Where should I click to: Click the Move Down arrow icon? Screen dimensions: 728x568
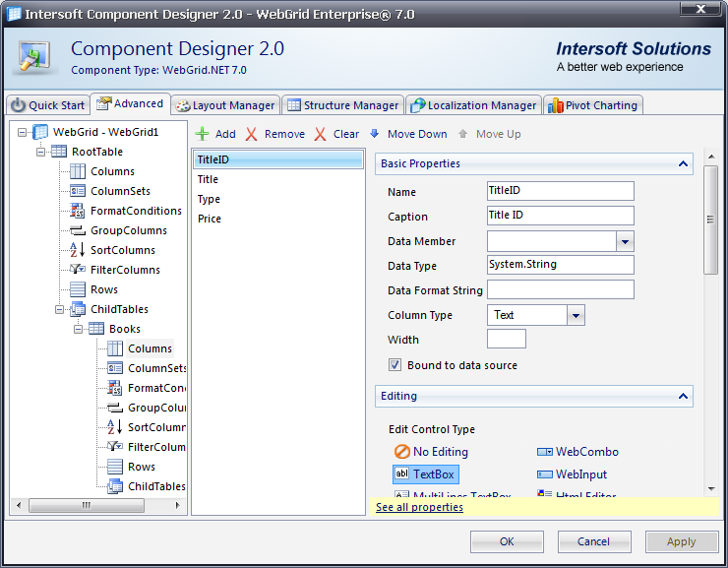coord(375,134)
